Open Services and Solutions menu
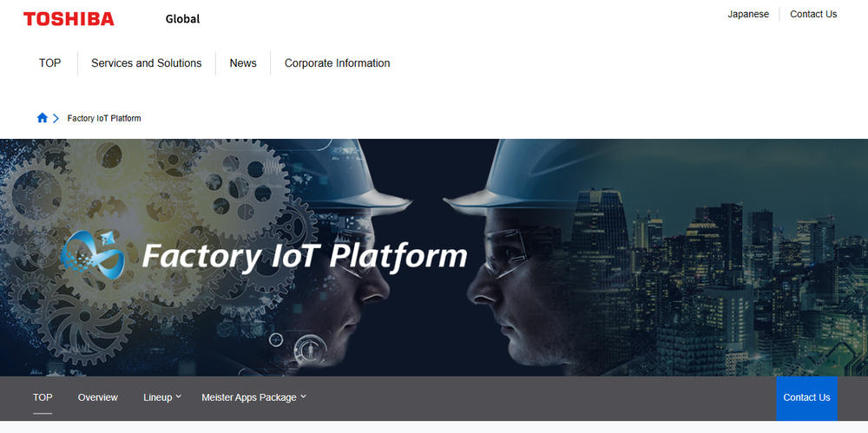 coord(146,63)
